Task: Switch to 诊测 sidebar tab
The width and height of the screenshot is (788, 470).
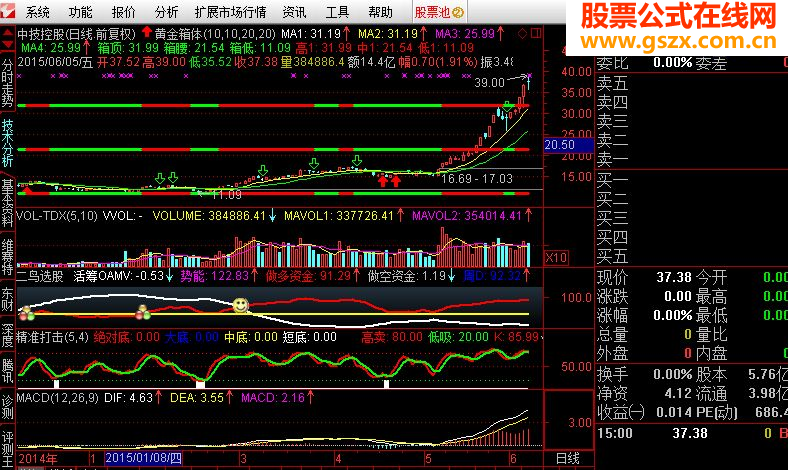Action: coord(8,407)
